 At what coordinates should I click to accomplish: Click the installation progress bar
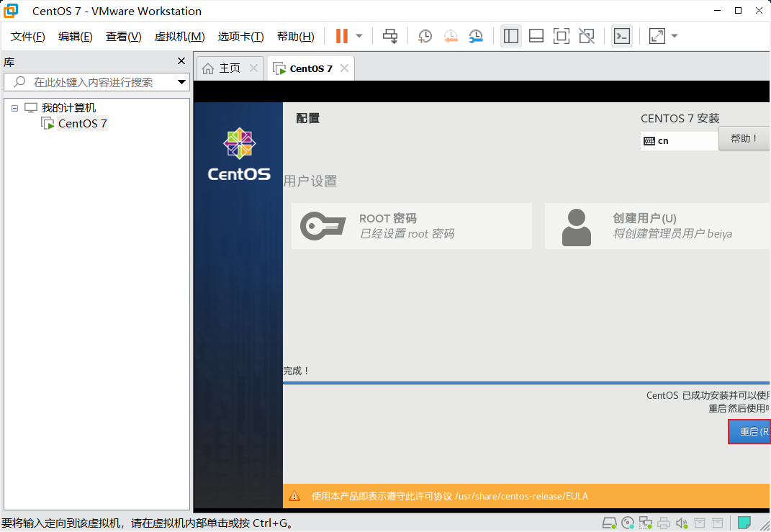pyautogui.click(x=526, y=382)
